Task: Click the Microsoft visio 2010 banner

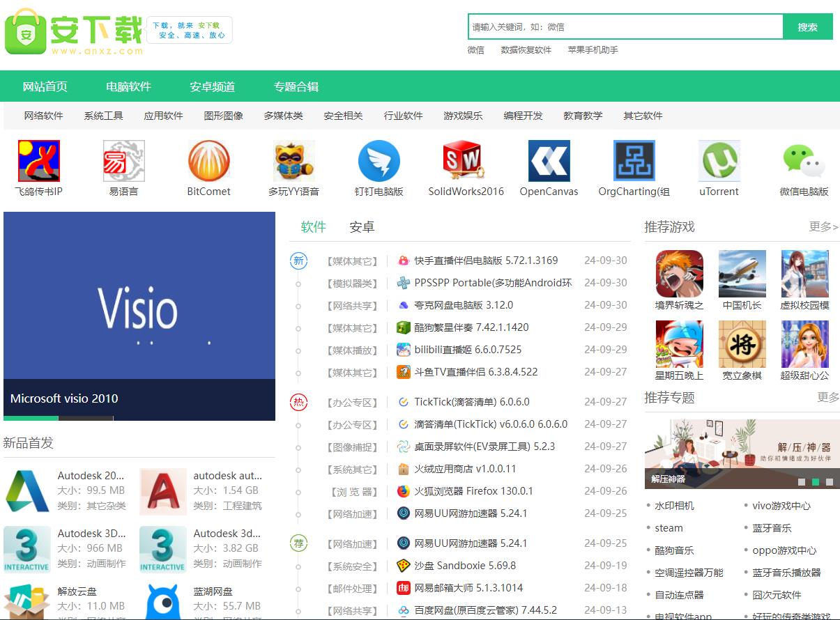Action: point(139,316)
